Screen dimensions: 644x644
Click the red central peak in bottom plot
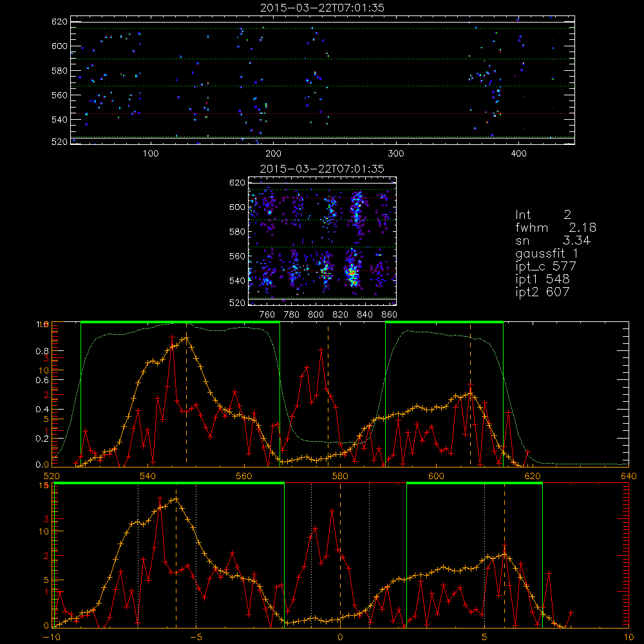point(332,511)
